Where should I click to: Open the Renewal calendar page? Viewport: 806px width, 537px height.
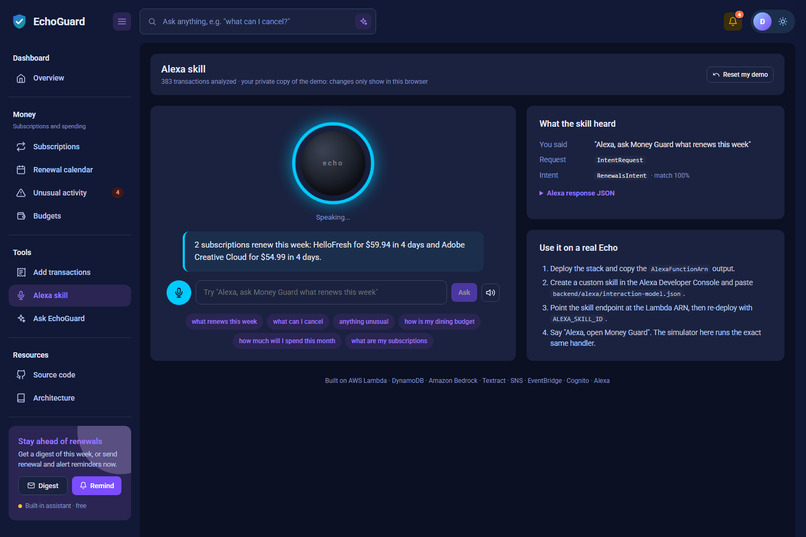point(70,170)
